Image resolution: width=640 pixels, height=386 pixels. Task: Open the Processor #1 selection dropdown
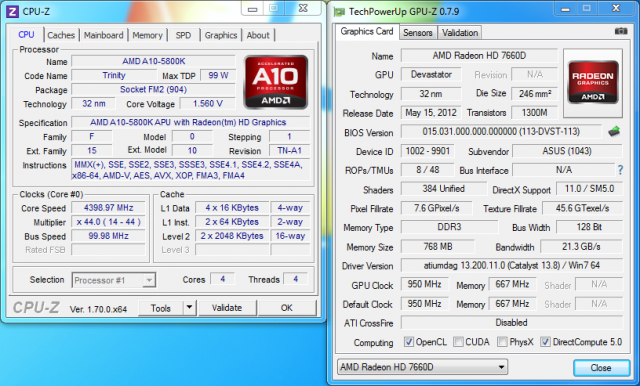point(149,280)
